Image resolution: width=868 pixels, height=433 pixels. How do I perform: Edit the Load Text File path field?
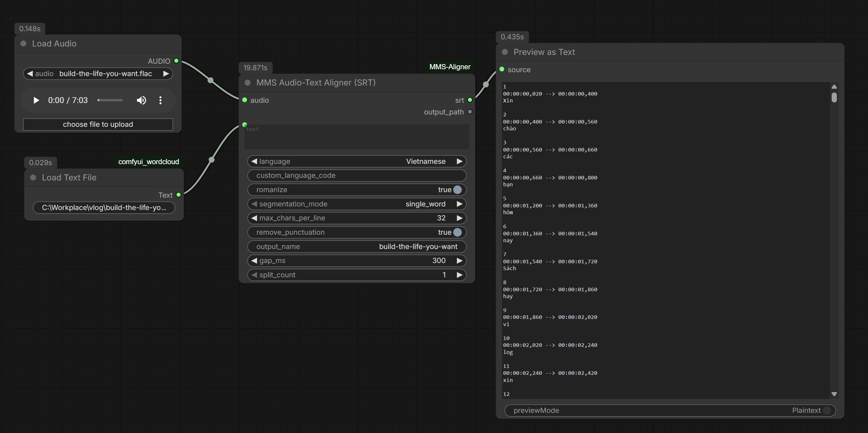click(x=104, y=207)
